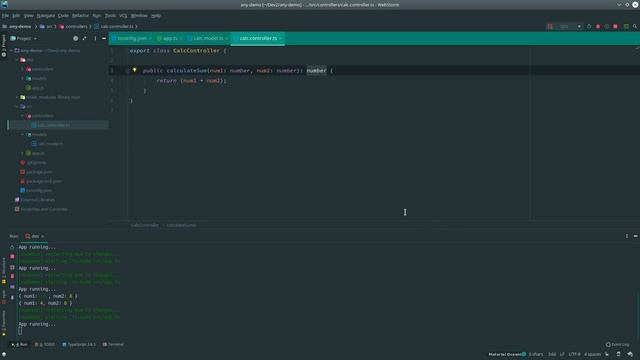
Task: Select Scratches and Consoles in project tree
Action: point(44,209)
